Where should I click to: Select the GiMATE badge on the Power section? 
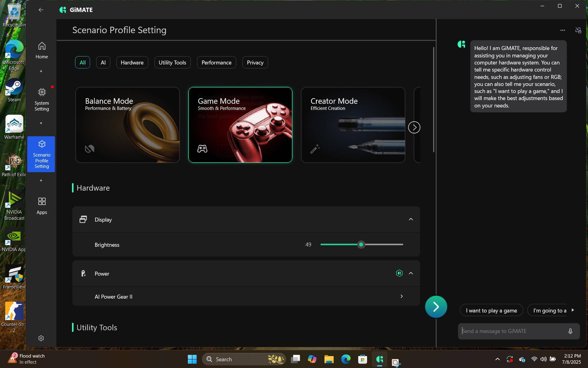coord(399,273)
